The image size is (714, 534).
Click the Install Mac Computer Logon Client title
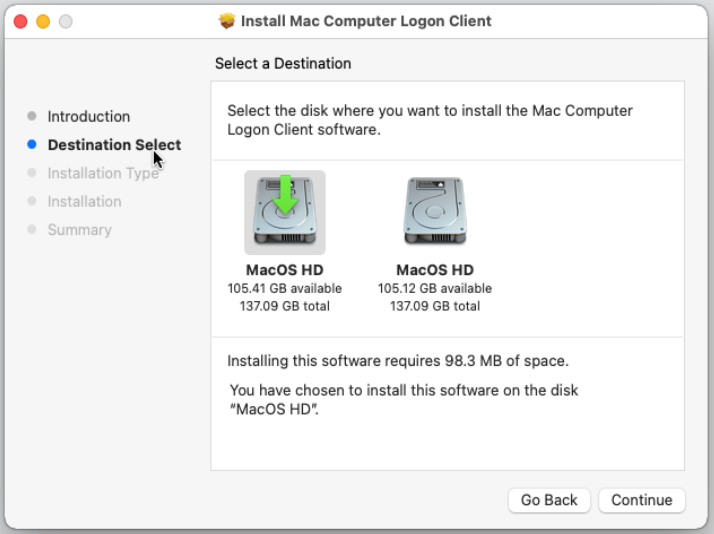367,21
